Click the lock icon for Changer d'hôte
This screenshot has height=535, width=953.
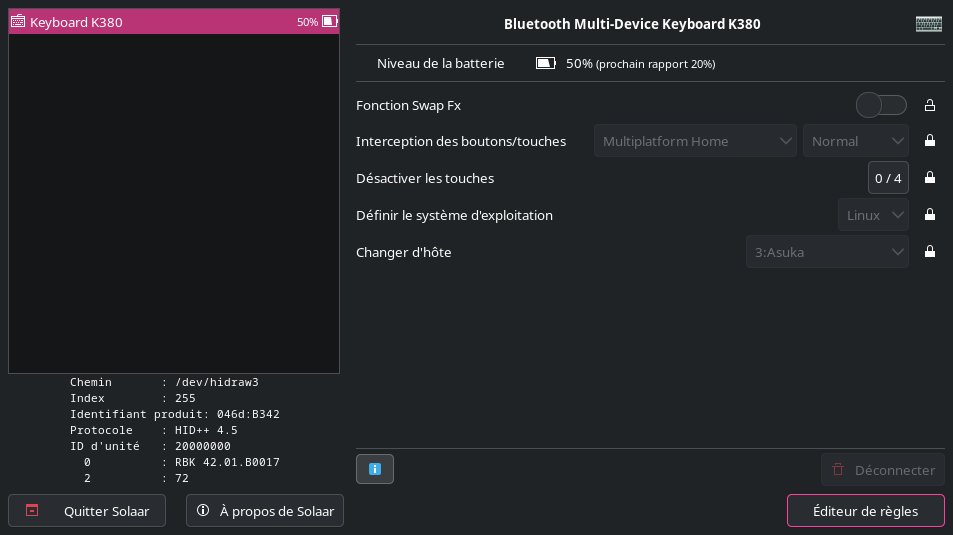pos(930,252)
